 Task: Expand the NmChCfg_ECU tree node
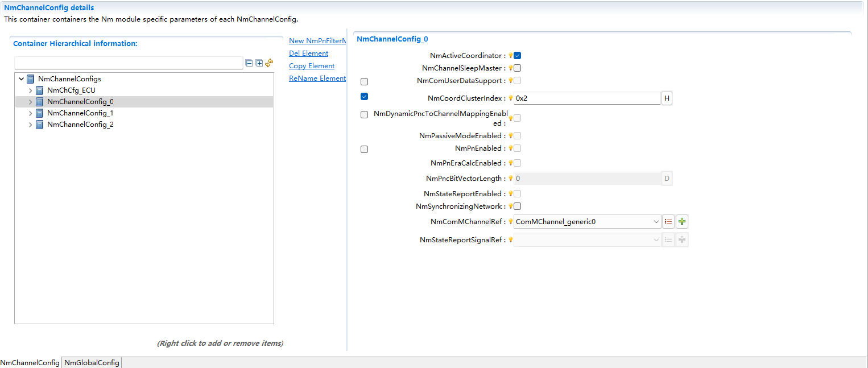point(30,90)
